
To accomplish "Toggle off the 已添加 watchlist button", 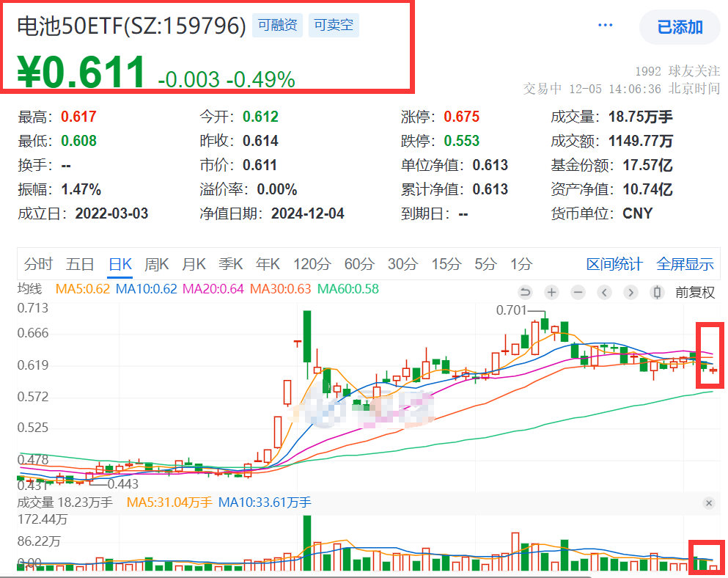I will tap(680, 26).
